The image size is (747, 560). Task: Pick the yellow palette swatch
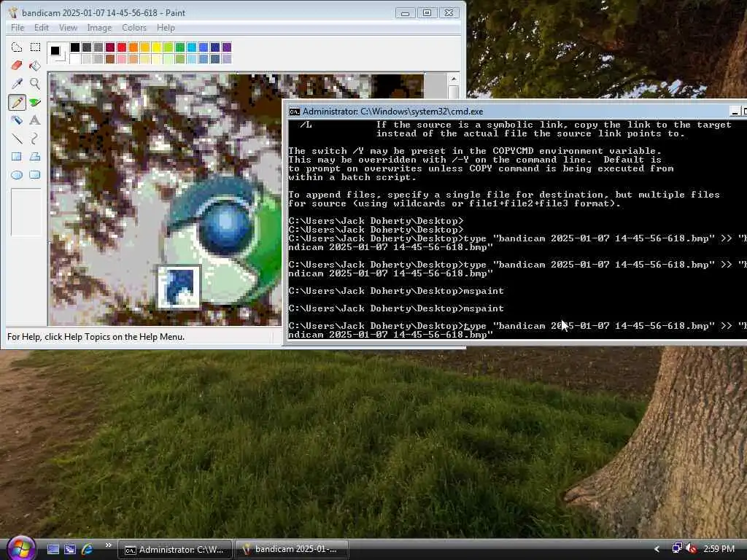tap(156, 47)
